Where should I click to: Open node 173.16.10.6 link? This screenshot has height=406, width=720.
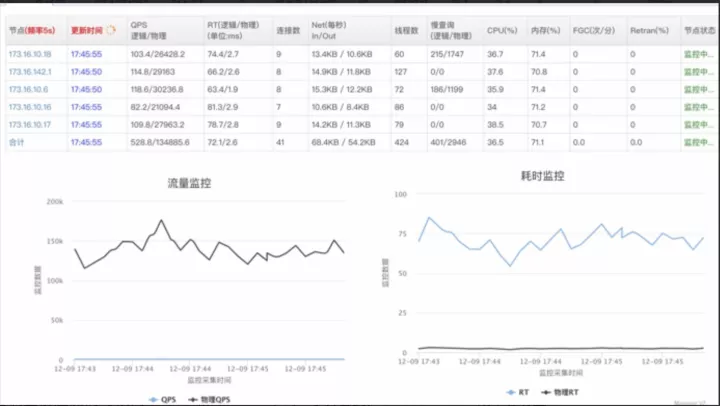pos(28,89)
